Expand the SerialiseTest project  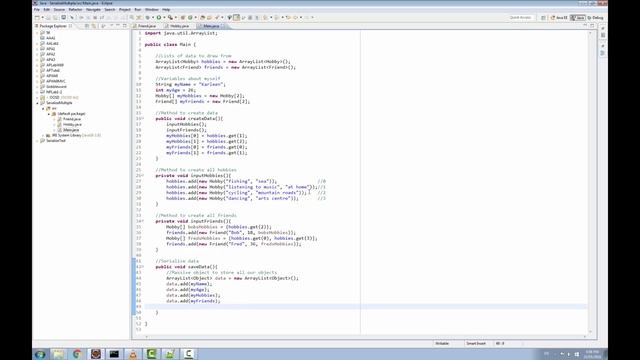point(38,141)
